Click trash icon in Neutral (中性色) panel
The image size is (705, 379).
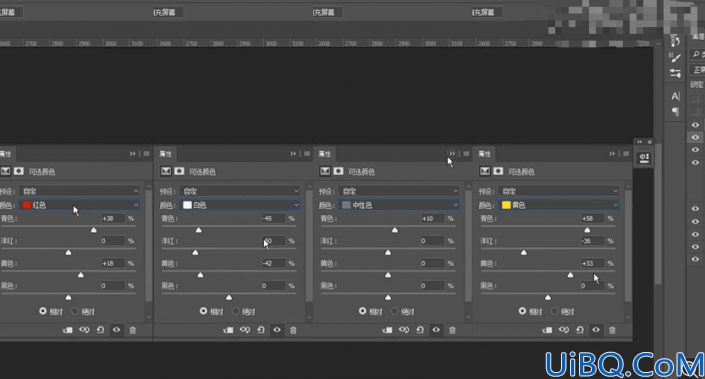(x=452, y=330)
